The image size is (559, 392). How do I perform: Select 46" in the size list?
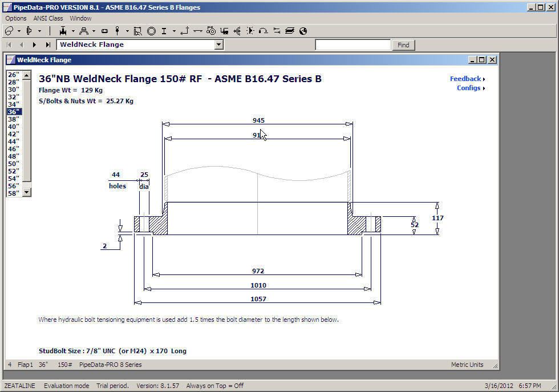14,149
